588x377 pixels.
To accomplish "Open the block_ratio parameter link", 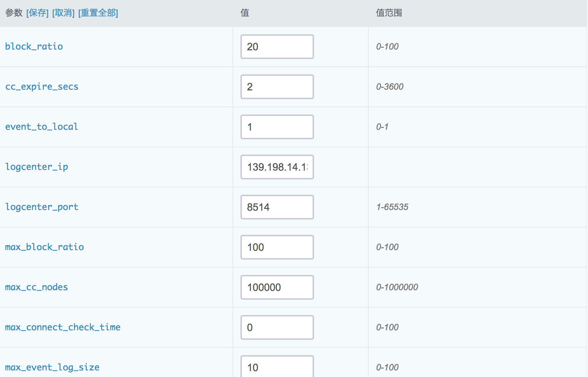I will click(34, 47).
